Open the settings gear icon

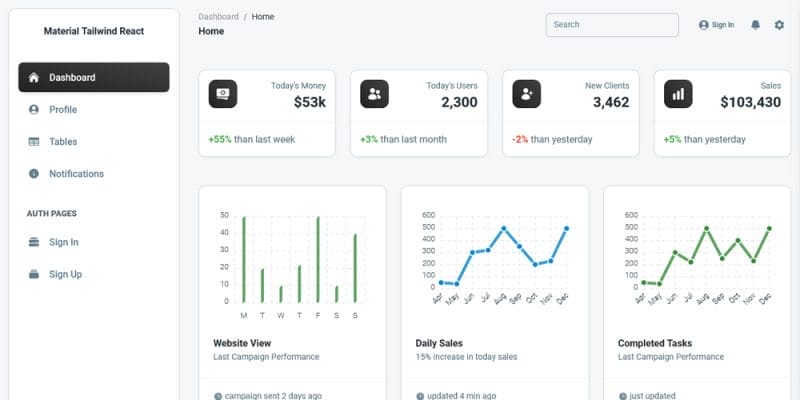[779, 24]
